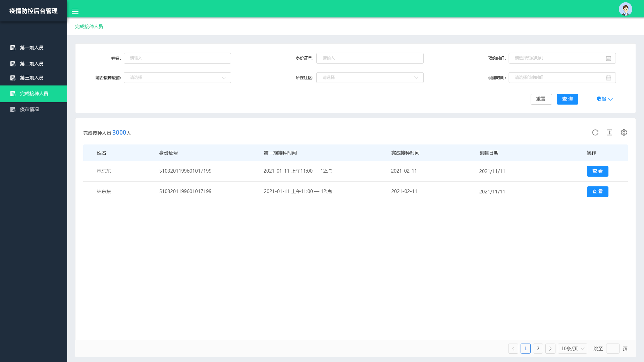The height and width of the screenshot is (362, 644).
Task: Focus the 姓名 input field
Action: click(177, 58)
